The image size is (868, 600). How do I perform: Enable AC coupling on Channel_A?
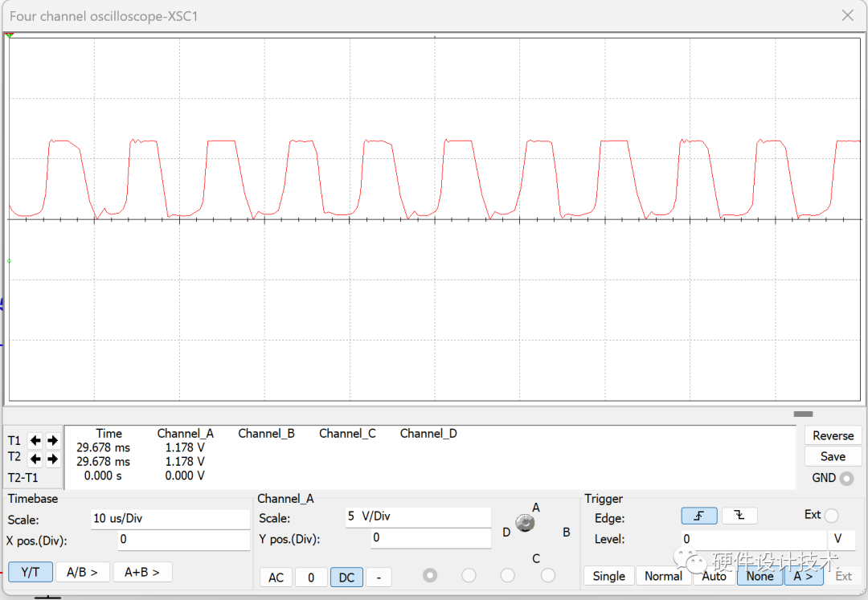(275, 577)
